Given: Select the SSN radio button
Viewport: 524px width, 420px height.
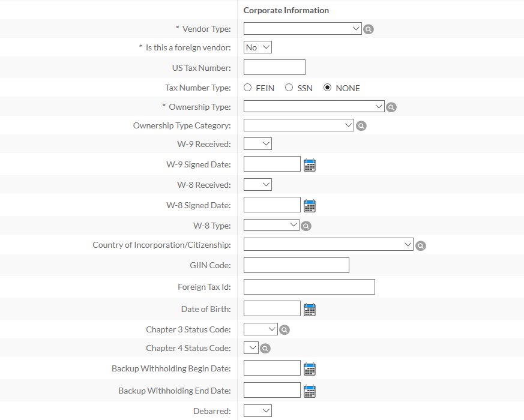Looking at the screenshot, I should coord(289,88).
